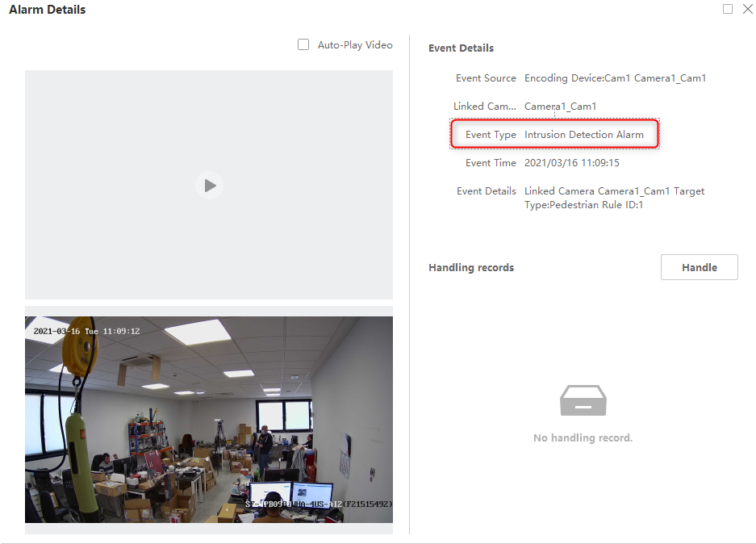Click the Event Details section heading
Viewport: 756px width, 544px height.
(x=461, y=48)
